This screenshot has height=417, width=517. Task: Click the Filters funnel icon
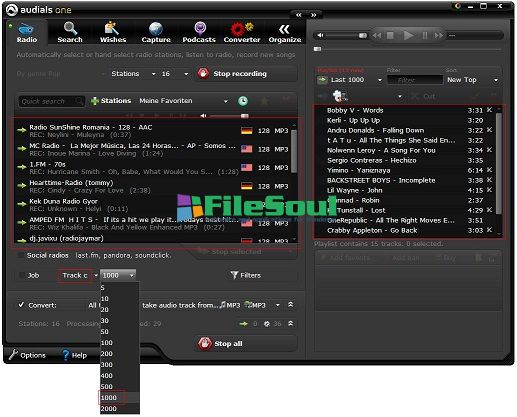[234, 275]
